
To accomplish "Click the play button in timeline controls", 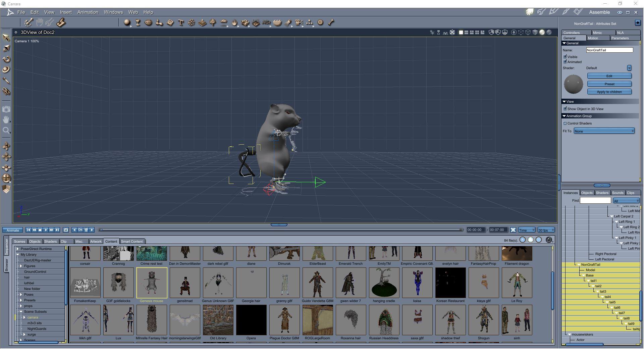I will 46,230.
